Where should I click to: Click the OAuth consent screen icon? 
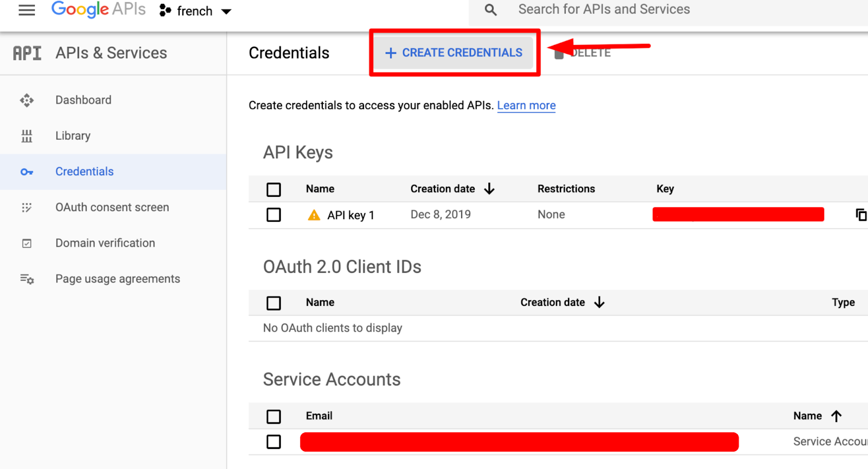point(27,208)
